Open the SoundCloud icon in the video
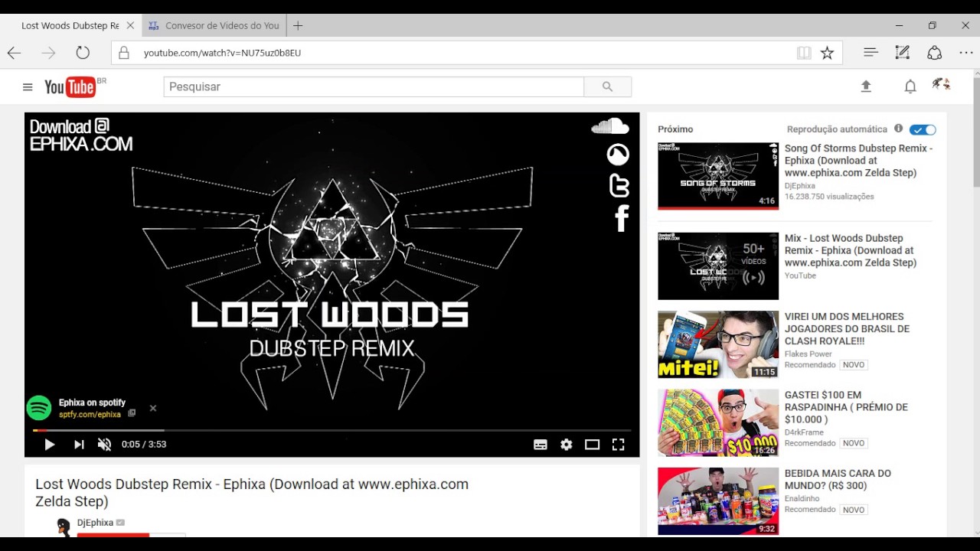 [x=610, y=126]
